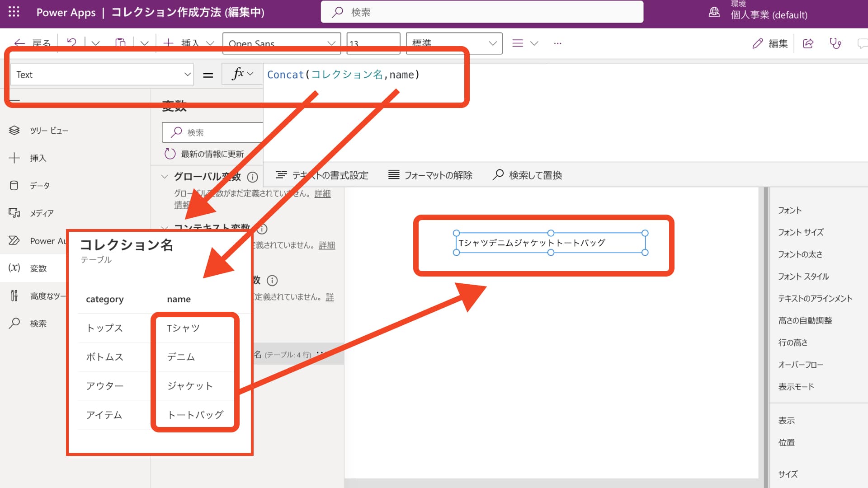Click the 最新の情報に更新 refresh icon
The height and width of the screenshot is (488, 868).
pos(170,154)
